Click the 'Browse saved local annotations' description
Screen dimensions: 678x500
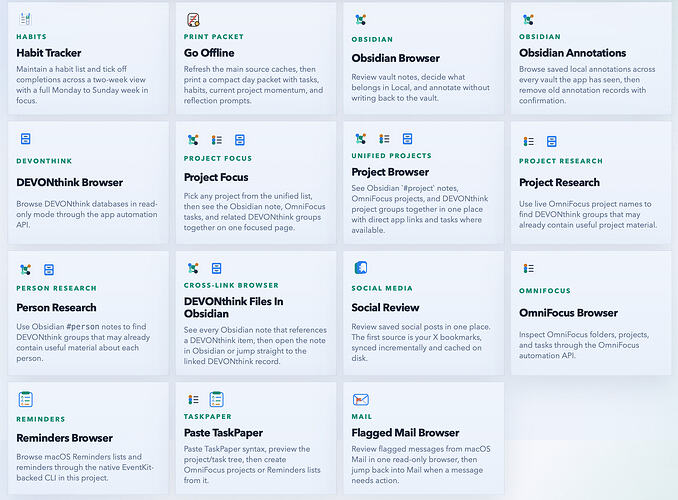coord(587,85)
